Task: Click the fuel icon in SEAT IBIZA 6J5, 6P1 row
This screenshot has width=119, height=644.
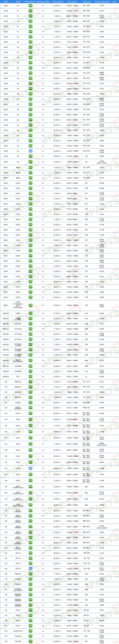Action: tap(30, 173)
